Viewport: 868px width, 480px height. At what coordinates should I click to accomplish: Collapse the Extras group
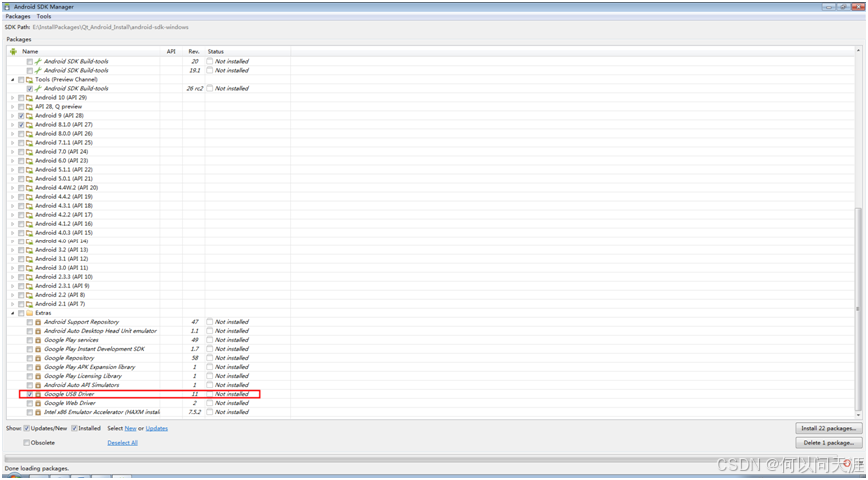click(x=13, y=313)
